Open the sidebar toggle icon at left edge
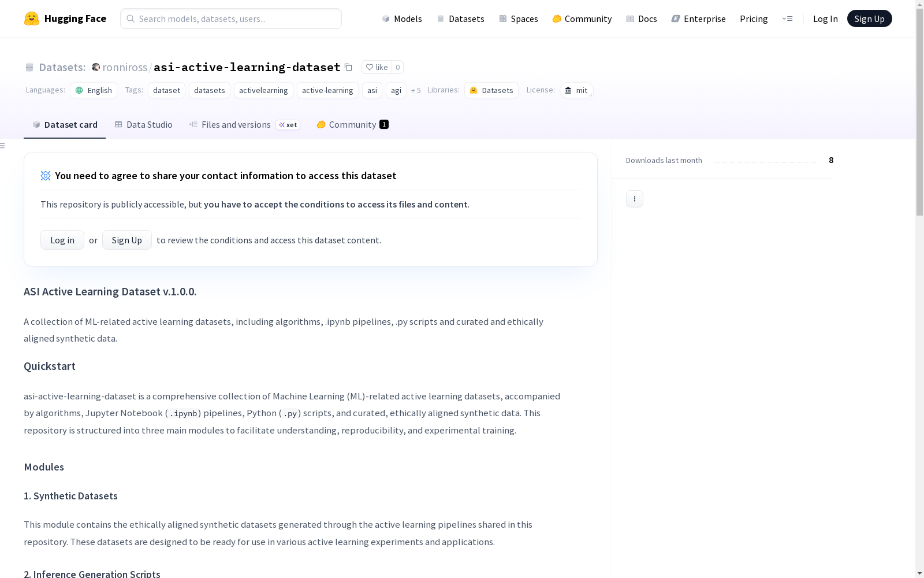 click(x=3, y=146)
